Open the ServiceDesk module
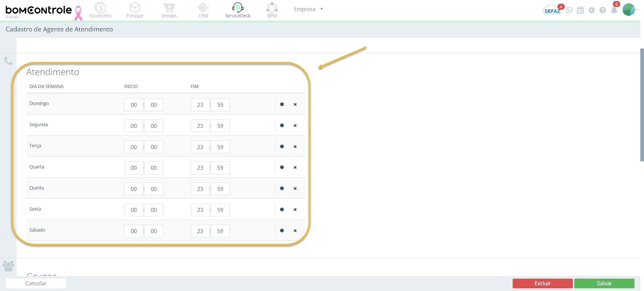This screenshot has width=644, height=291. (x=237, y=10)
